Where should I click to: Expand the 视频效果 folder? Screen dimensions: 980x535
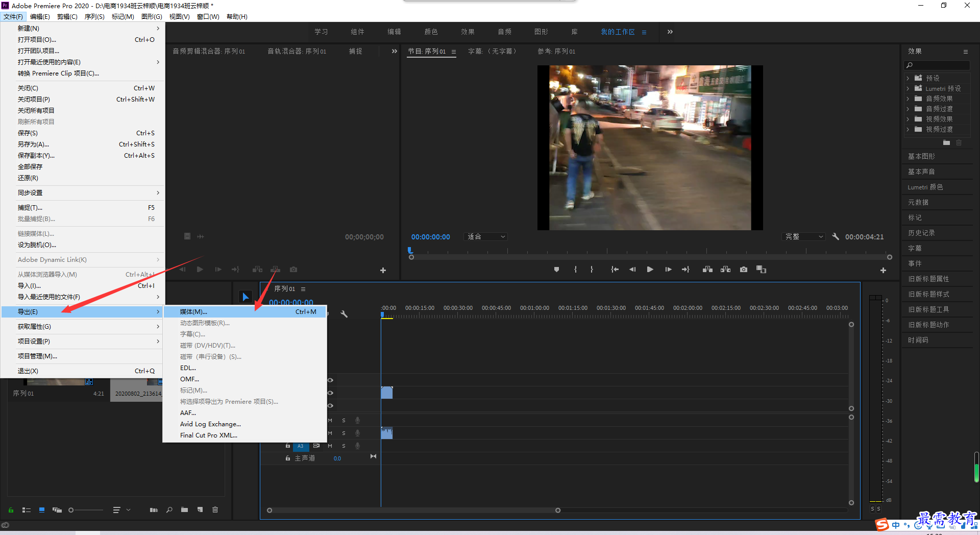pos(908,119)
